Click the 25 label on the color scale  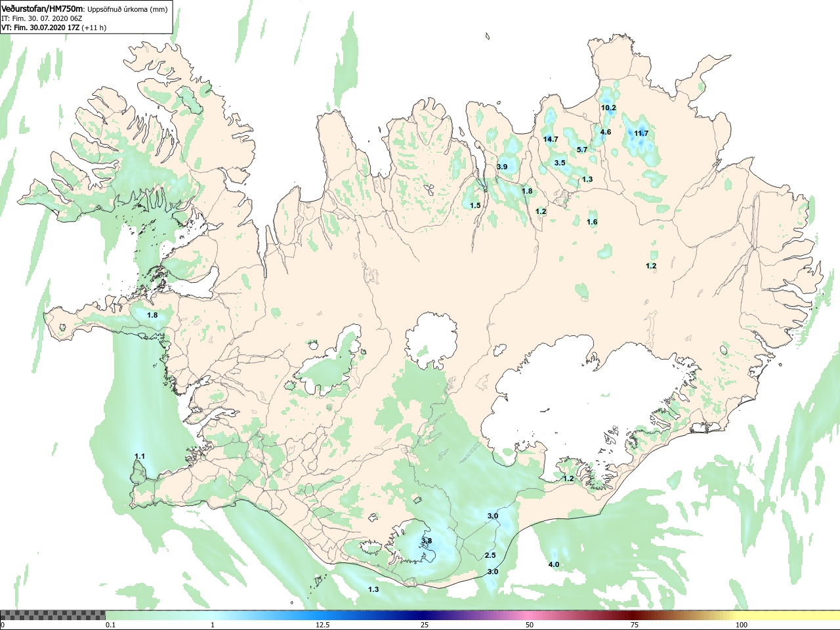[425, 625]
